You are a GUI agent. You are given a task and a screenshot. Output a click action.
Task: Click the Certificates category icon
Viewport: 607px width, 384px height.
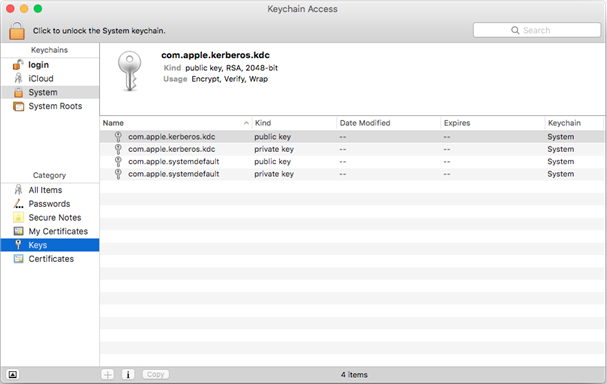pyautogui.click(x=18, y=259)
